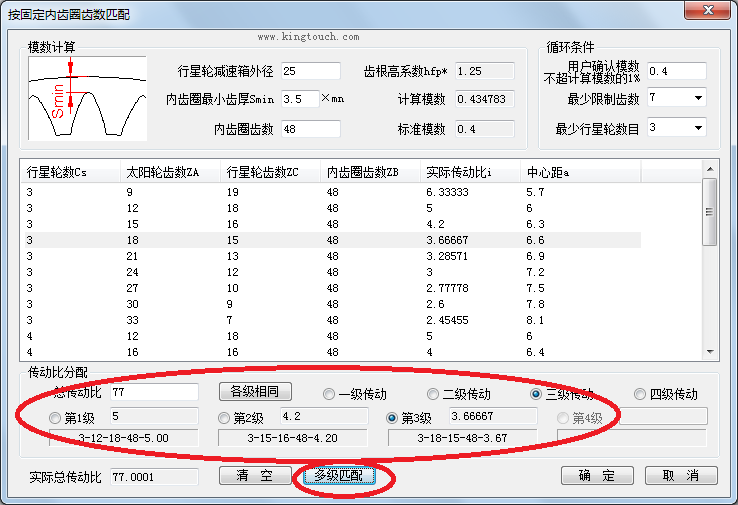Click the Smin tooth thickness diagram

pos(88,98)
